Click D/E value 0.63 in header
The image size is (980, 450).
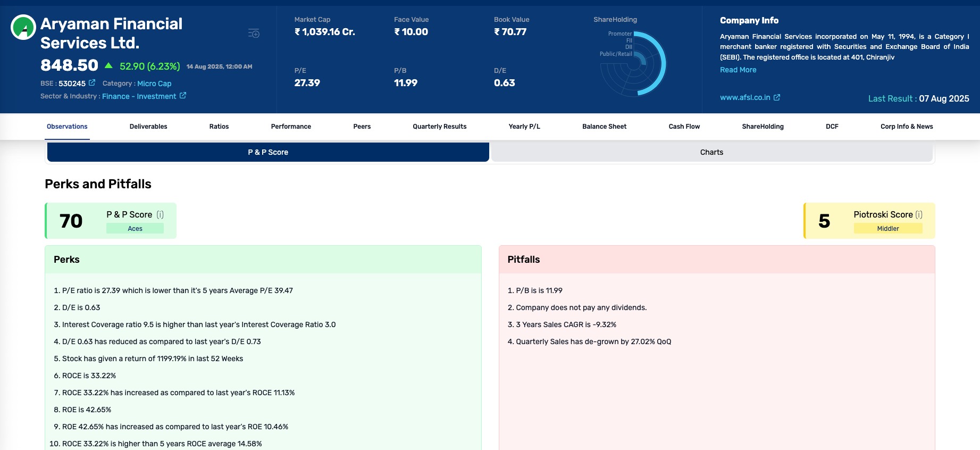click(x=505, y=83)
